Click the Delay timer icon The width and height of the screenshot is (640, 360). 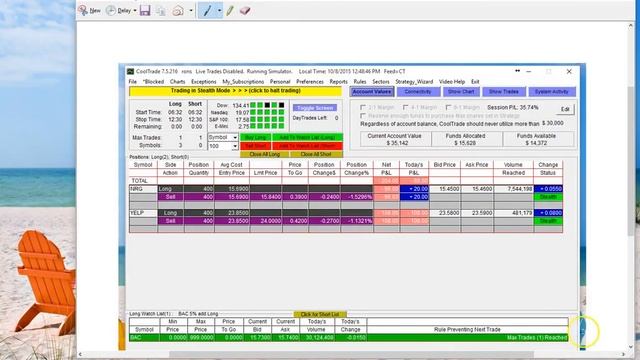[x=111, y=11]
